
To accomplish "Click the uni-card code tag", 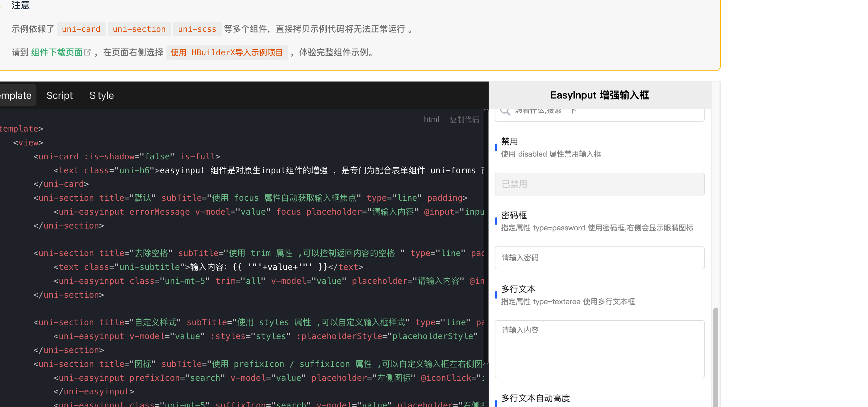I will pos(81,29).
